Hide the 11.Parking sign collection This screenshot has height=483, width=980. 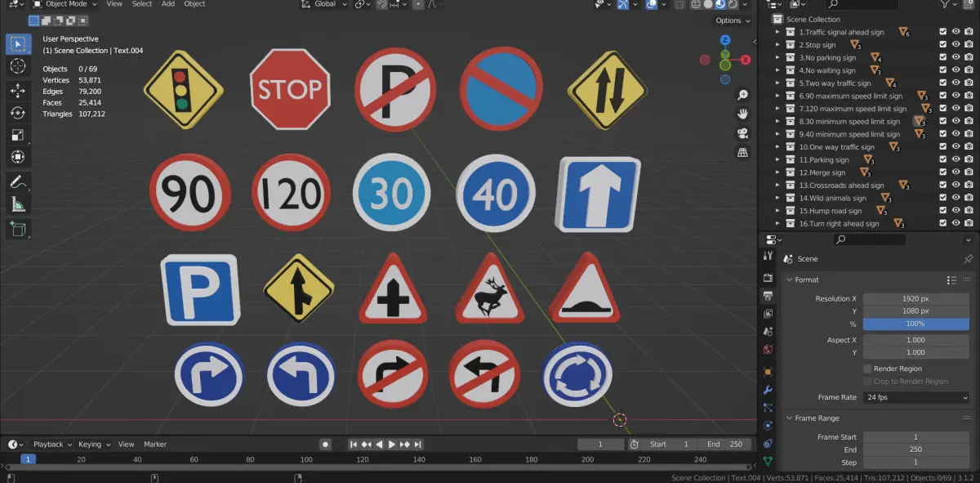(955, 160)
